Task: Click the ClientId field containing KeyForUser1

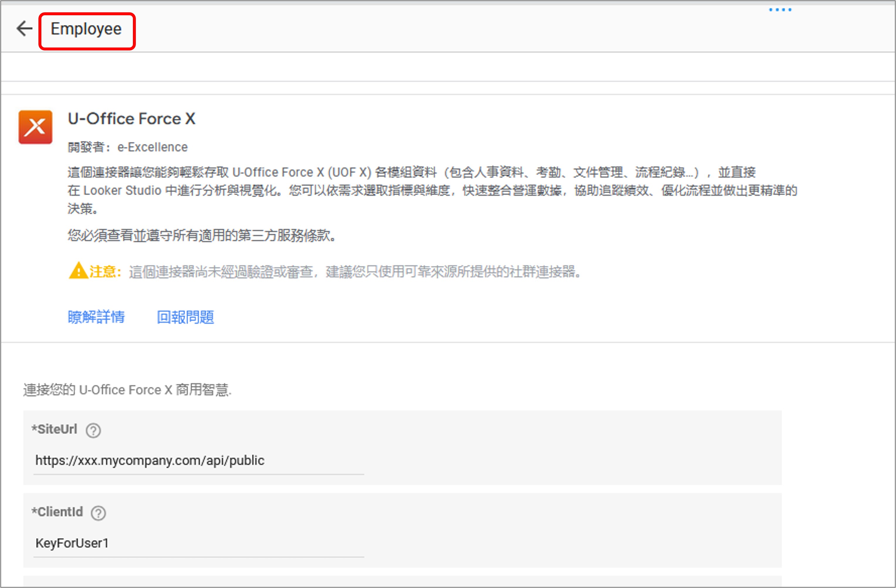Action: [198, 543]
